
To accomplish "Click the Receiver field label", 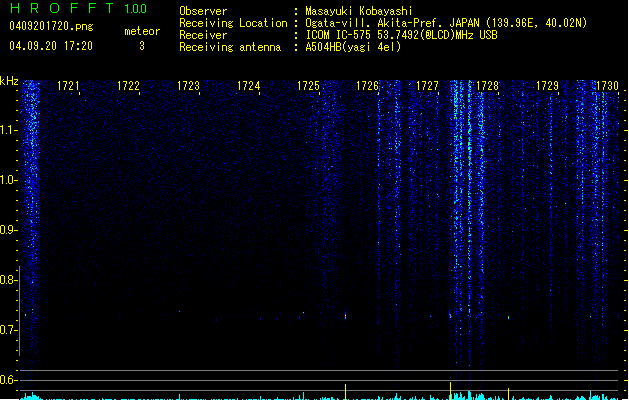I will tap(203, 35).
